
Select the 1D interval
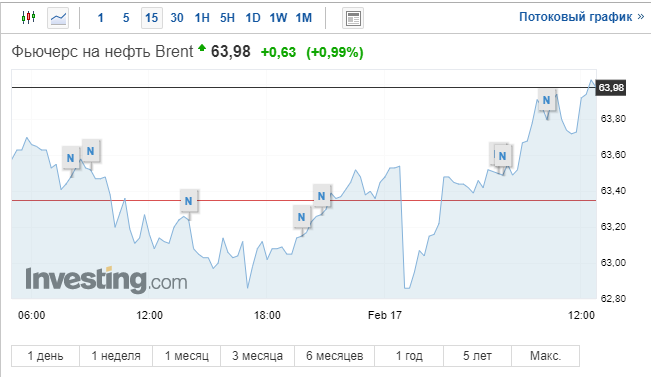click(x=253, y=18)
